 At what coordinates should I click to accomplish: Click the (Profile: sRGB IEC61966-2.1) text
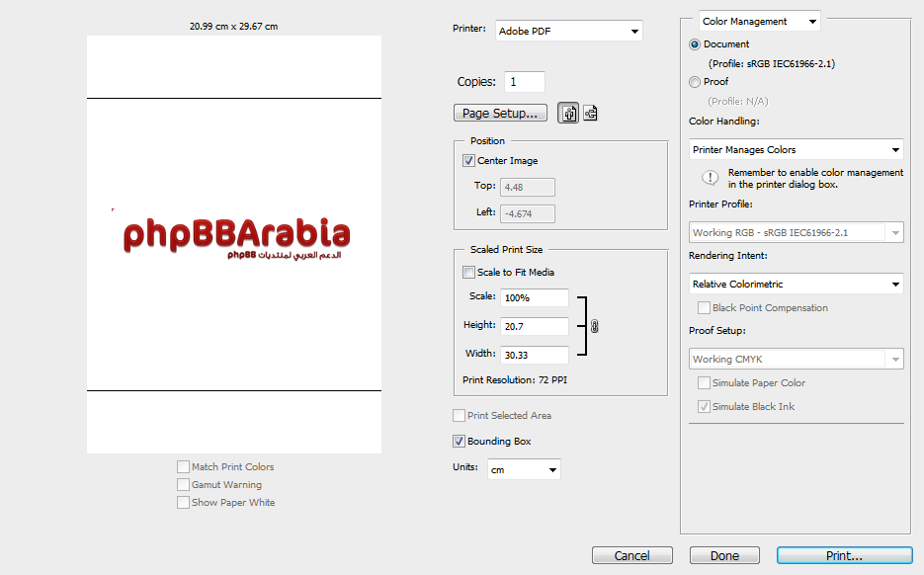pyautogui.click(x=772, y=63)
